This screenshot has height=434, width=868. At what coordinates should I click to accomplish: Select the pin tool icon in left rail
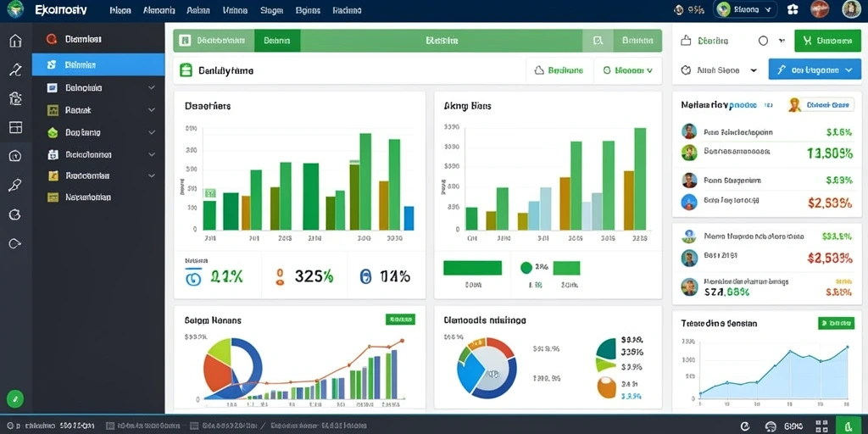(15, 185)
